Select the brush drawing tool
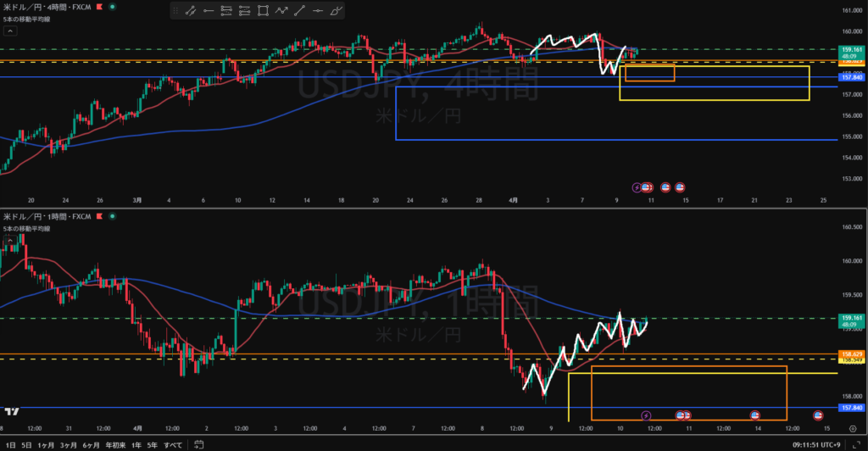Screen dimensions: 868x451 (x=337, y=11)
